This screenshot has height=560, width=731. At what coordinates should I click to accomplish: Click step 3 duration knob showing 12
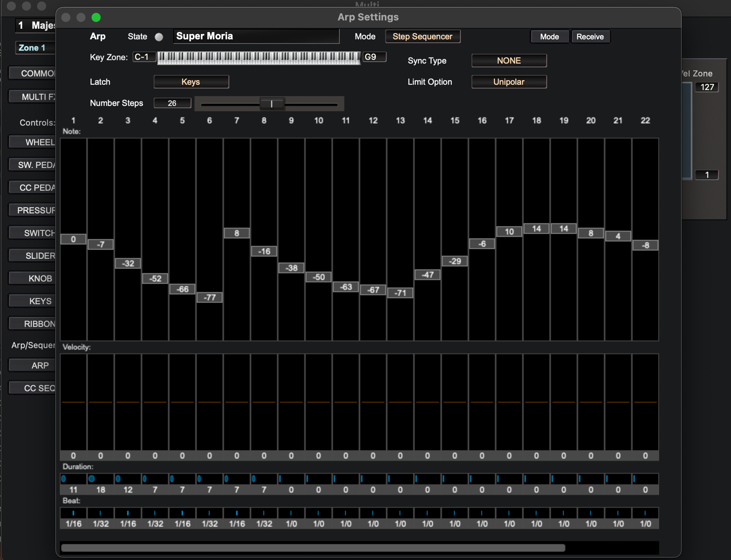[118, 479]
